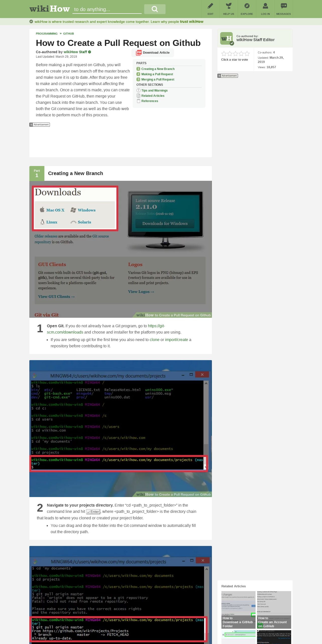Screen dimensions: 322x644
Task: Open the wikiHow Staff author link
Action: tap(75, 52)
